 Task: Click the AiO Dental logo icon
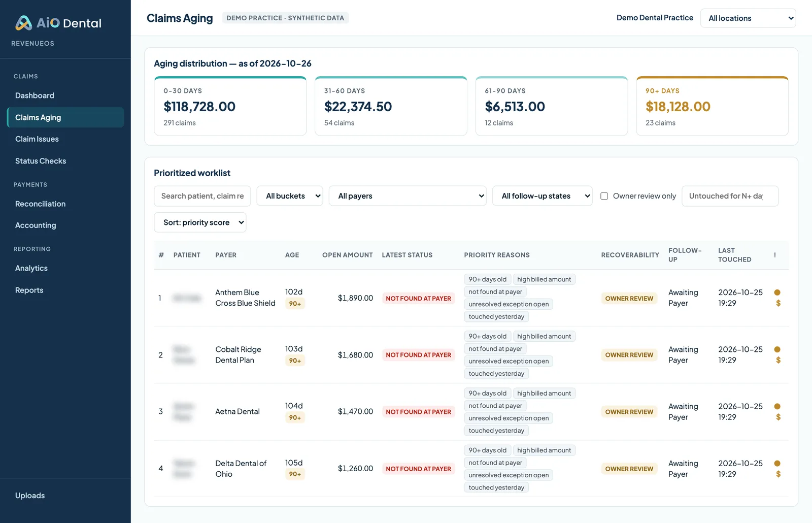coord(24,23)
